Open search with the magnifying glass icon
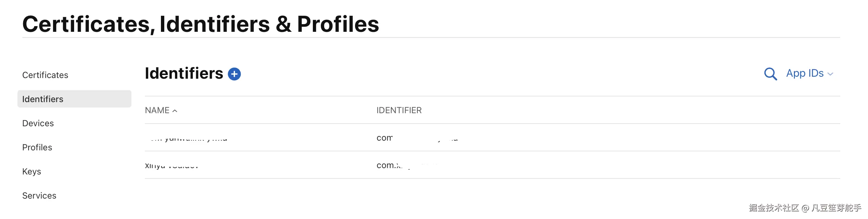Screen dimensions: 868x219 [770, 74]
